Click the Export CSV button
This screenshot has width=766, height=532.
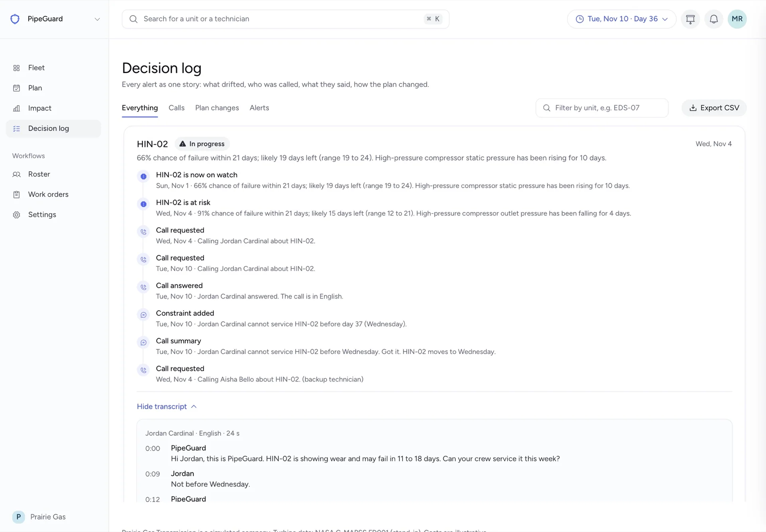tap(714, 108)
